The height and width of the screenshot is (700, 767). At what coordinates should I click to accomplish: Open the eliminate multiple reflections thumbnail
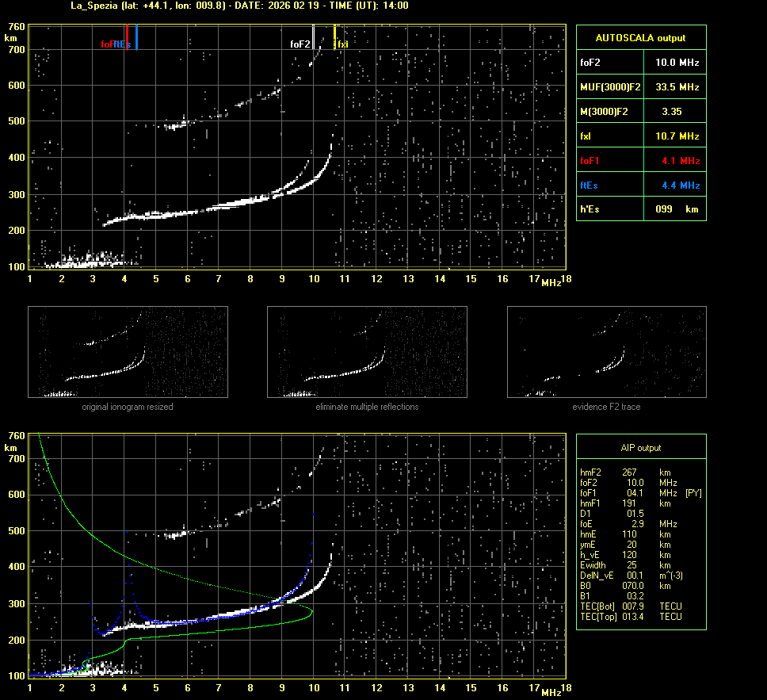click(367, 352)
